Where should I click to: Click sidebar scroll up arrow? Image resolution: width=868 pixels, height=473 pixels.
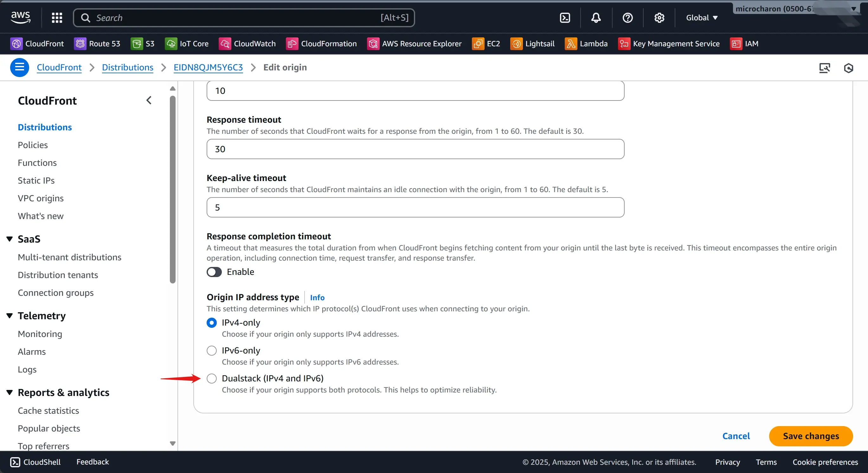click(x=172, y=89)
